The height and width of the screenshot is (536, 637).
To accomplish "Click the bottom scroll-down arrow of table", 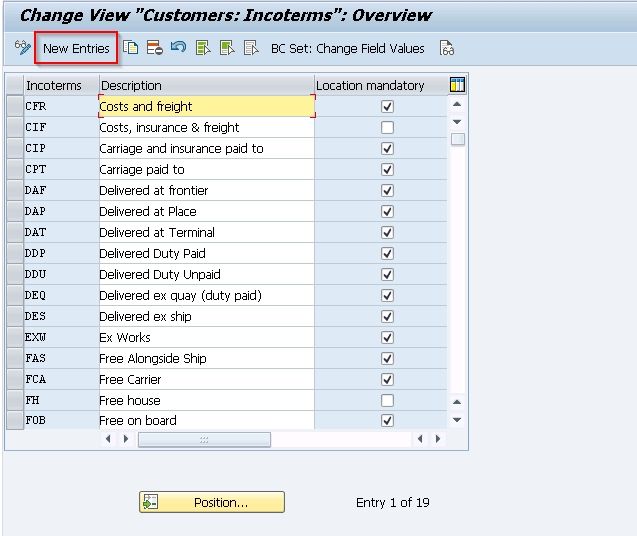I will point(457,420).
